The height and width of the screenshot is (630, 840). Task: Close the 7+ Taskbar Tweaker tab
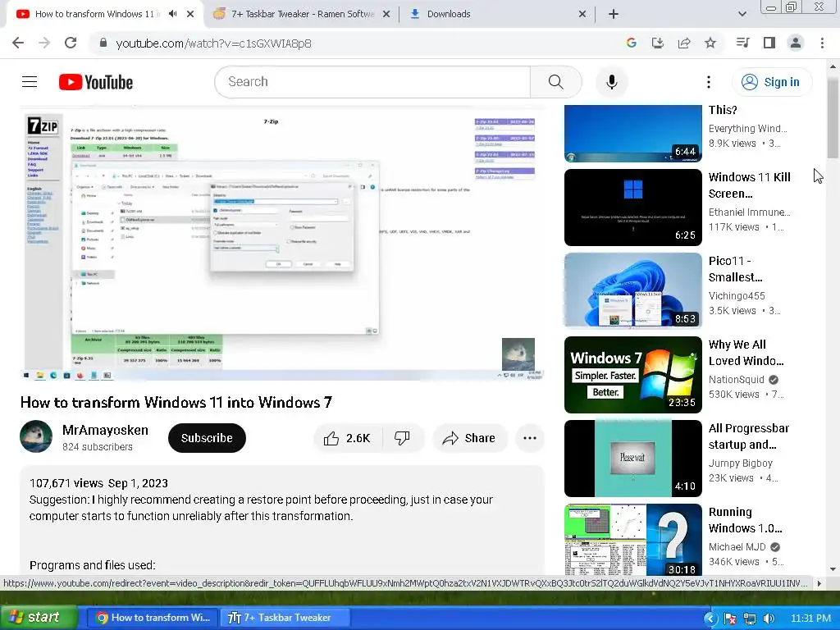[x=386, y=14]
